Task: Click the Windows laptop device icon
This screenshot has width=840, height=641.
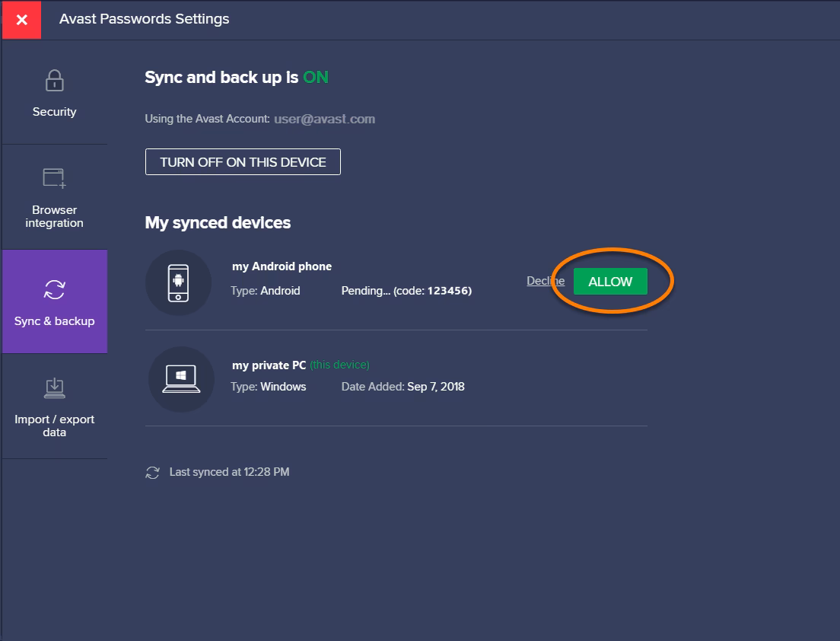Action: pyautogui.click(x=181, y=379)
